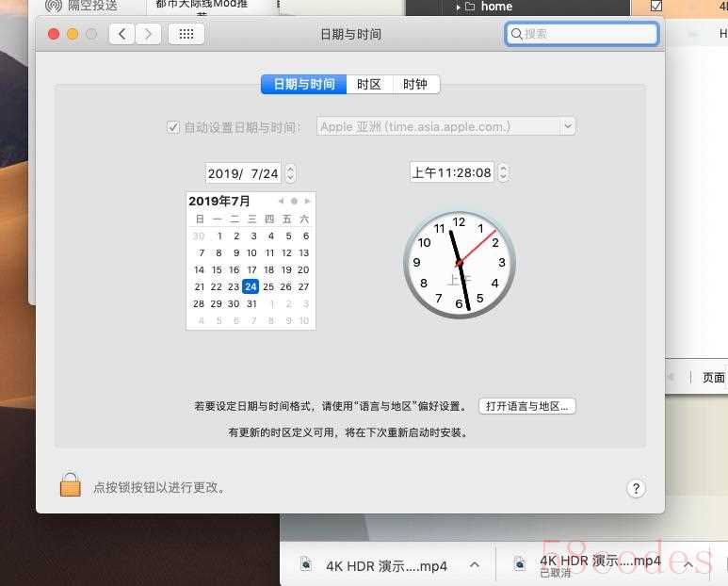The width and height of the screenshot is (728, 586).
Task: Jump to today using calendar dot
Action: pos(294,201)
